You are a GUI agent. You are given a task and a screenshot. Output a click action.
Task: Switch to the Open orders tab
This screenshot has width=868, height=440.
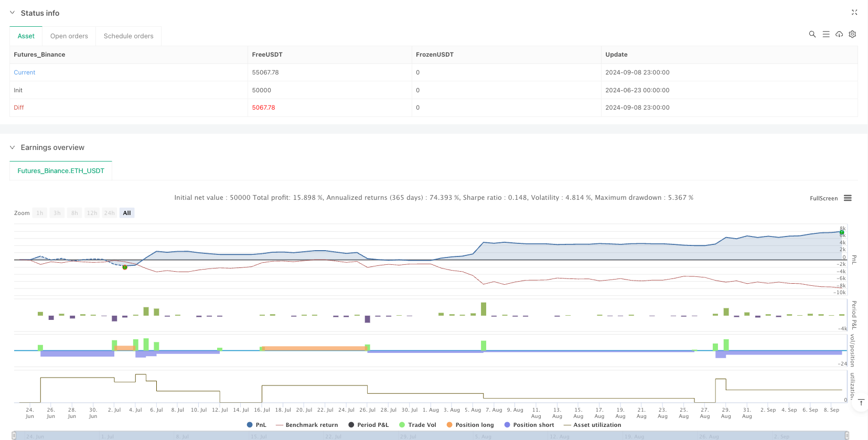pyautogui.click(x=69, y=36)
